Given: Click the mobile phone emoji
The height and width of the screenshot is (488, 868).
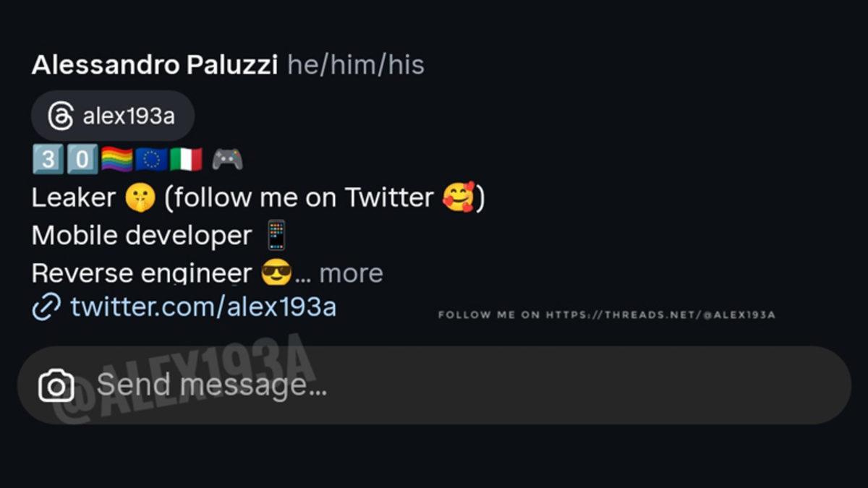Looking at the screenshot, I should click(276, 236).
